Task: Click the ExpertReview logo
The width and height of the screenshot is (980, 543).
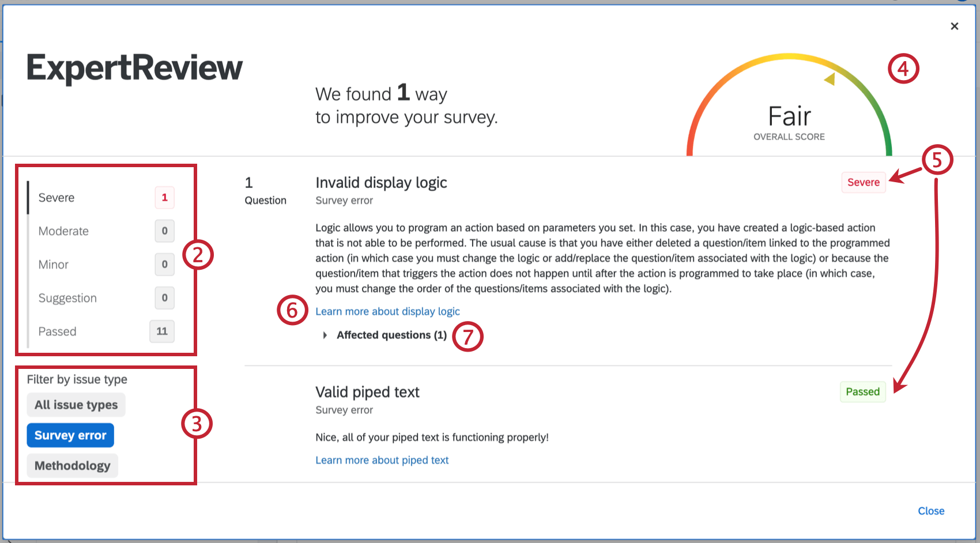Action: 134,67
